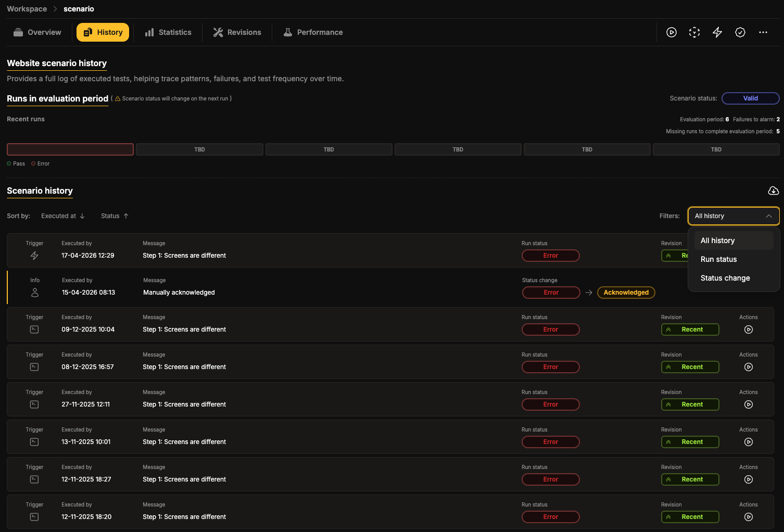
Task: Click terminal trigger icon in 13-11-2025 10:01 row
Action: tap(34, 442)
